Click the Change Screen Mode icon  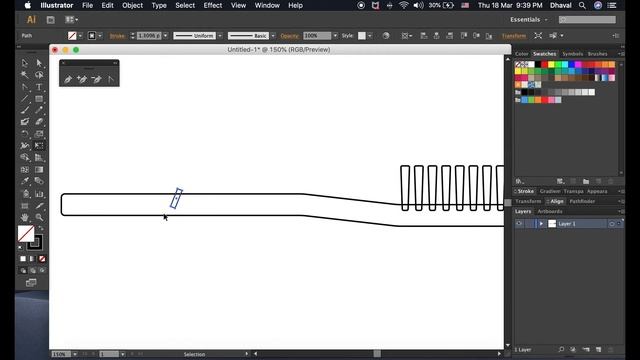31,283
